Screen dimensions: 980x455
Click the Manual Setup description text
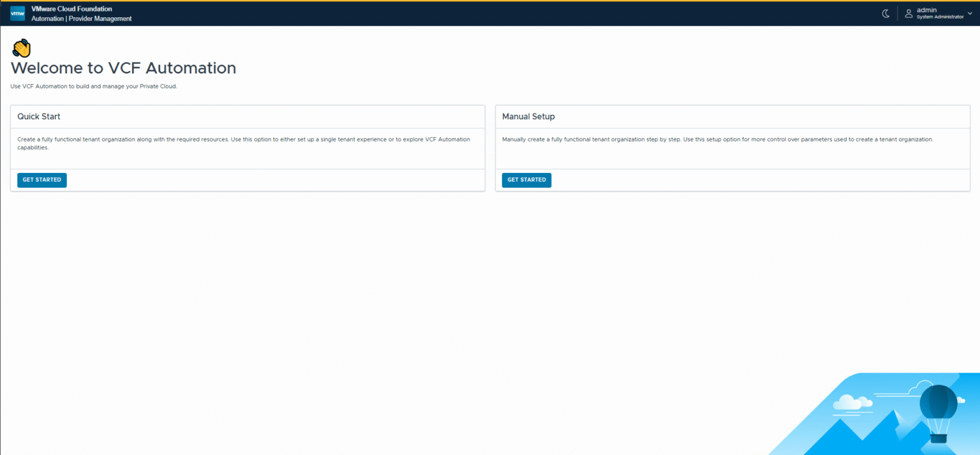pos(717,139)
